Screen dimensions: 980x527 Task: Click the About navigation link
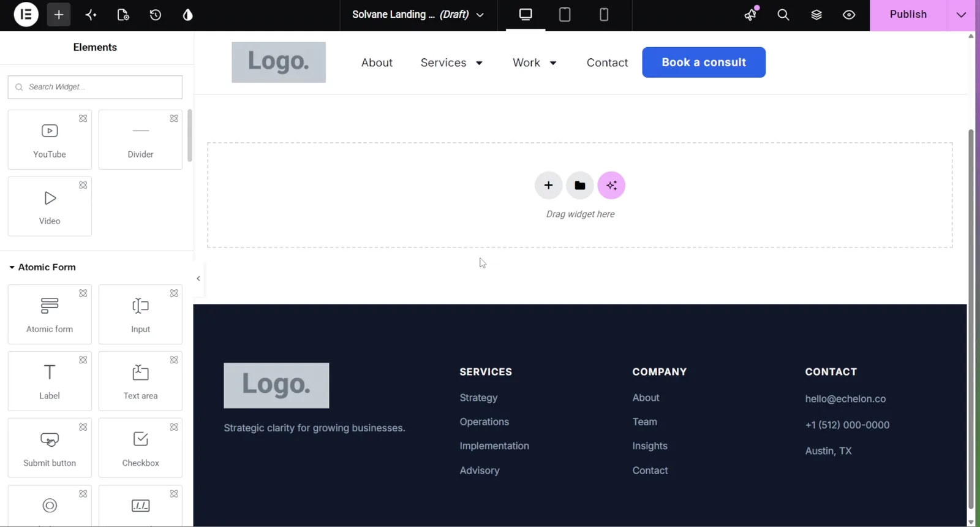pyautogui.click(x=377, y=63)
